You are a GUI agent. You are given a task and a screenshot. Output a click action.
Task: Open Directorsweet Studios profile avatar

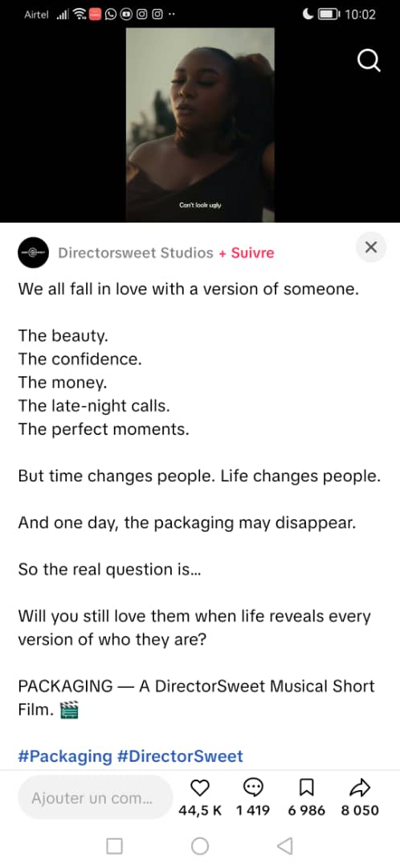[x=33, y=253]
